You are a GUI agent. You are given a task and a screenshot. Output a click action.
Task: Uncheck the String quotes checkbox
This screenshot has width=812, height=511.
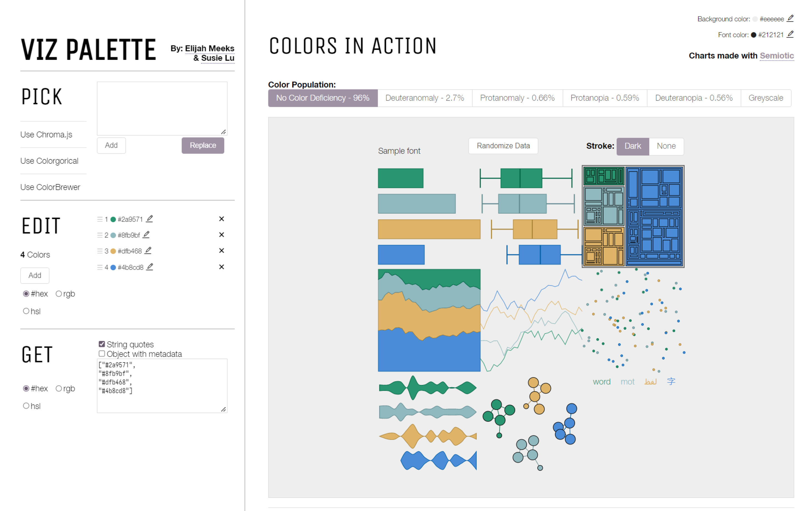click(x=102, y=344)
